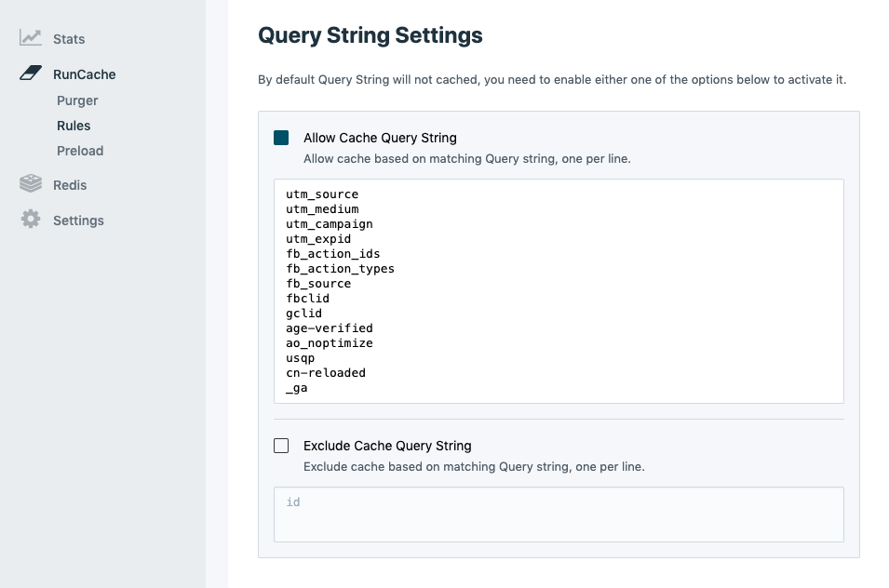The width and height of the screenshot is (889, 588).
Task: Click the Allow Cache Query String label
Action: click(380, 138)
